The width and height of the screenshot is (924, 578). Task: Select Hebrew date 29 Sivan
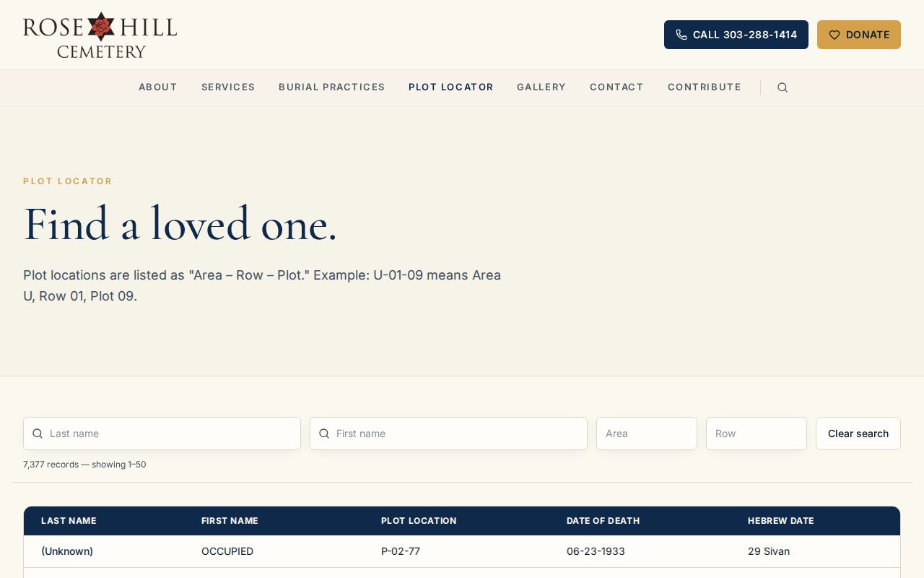pyautogui.click(x=769, y=551)
